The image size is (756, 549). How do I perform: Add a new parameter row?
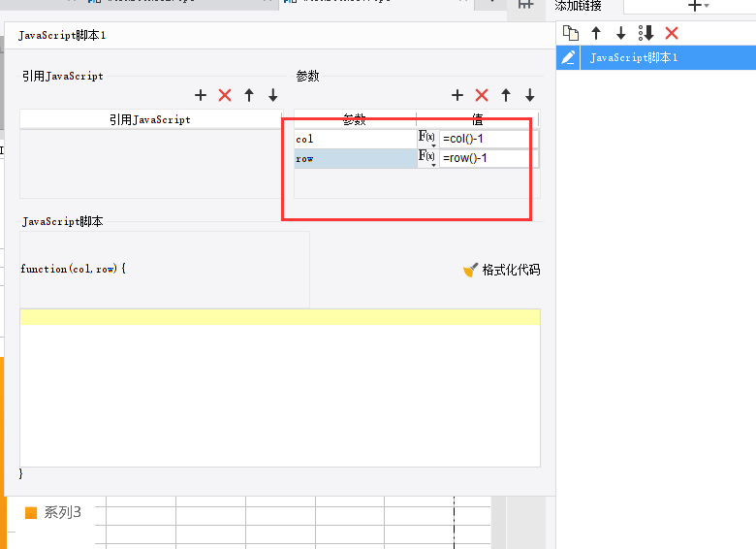point(457,95)
